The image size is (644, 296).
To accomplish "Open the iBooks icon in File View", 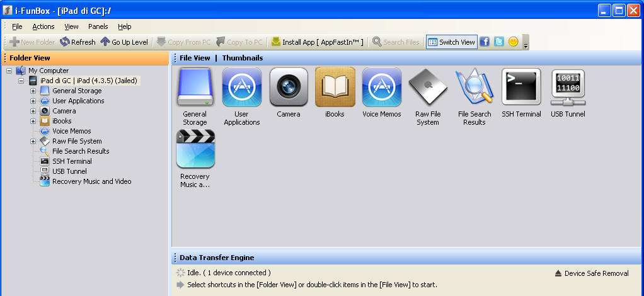I will click(x=335, y=88).
